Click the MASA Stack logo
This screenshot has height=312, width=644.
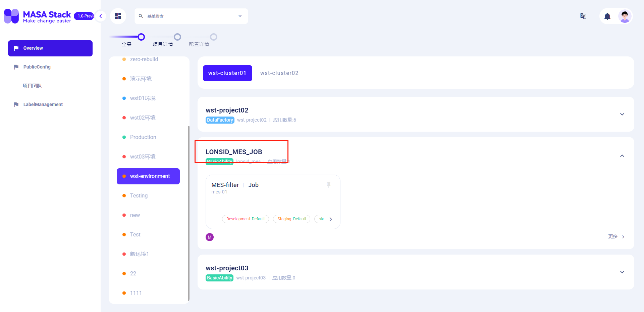(38, 16)
